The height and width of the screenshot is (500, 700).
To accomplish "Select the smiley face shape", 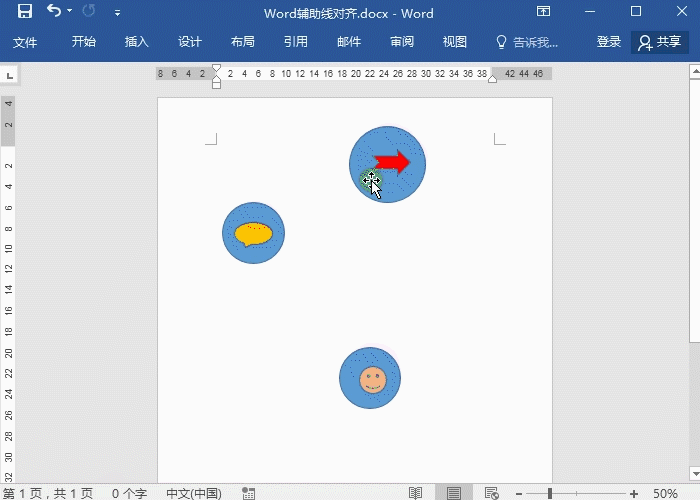I will (373, 380).
